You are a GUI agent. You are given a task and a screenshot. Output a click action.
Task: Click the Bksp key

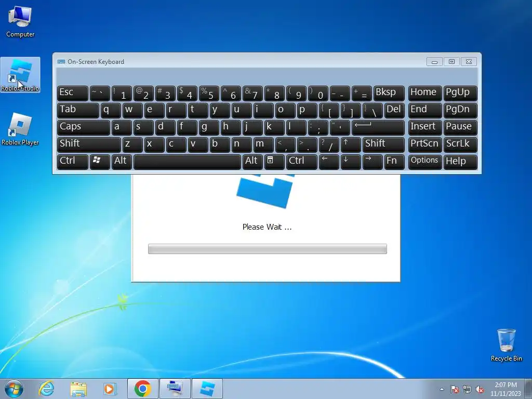[x=389, y=93]
